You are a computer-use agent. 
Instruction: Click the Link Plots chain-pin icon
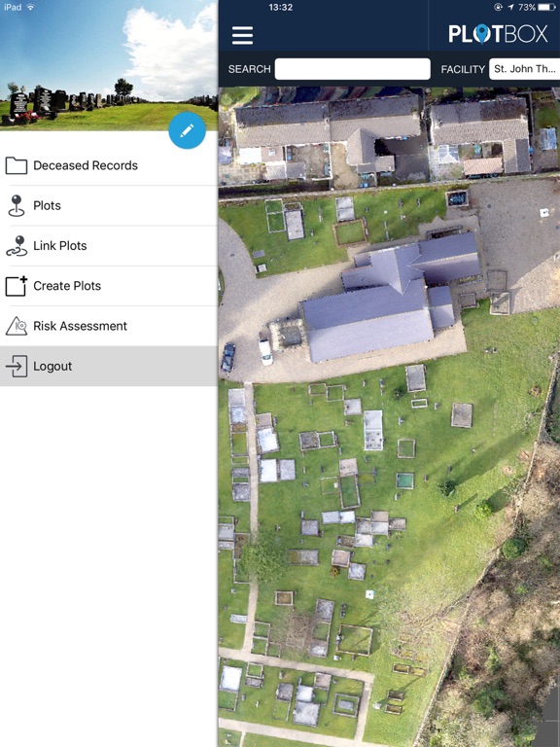17,246
